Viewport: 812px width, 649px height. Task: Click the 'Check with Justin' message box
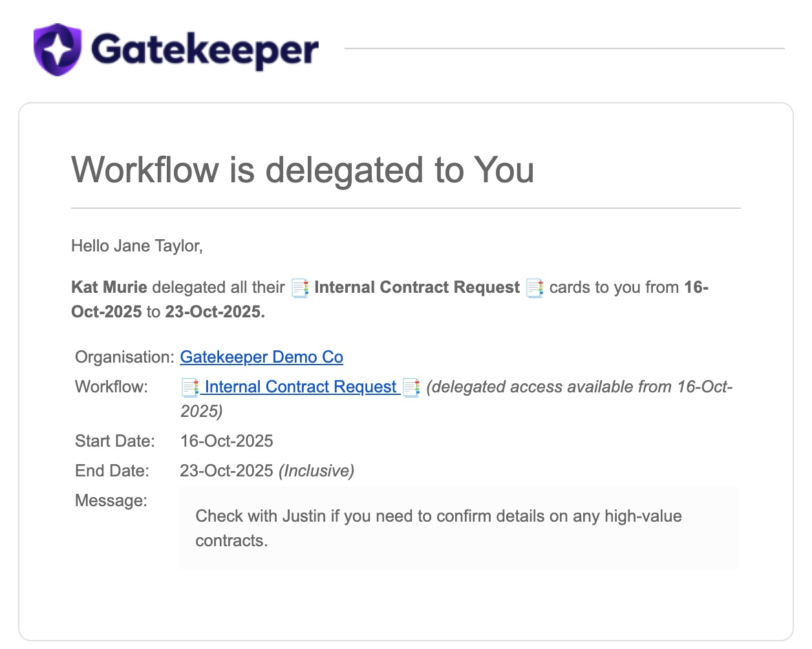[458, 528]
